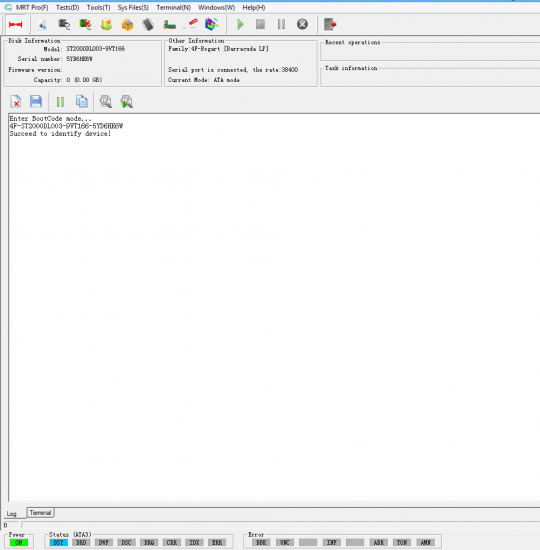Select the black ROM chip icon
The width and height of the screenshot is (540, 550).
(148, 24)
